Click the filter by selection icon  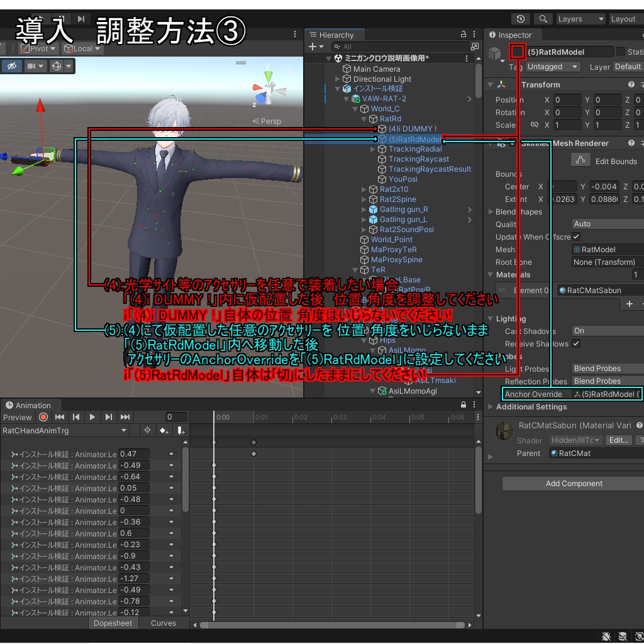[x=147, y=430]
